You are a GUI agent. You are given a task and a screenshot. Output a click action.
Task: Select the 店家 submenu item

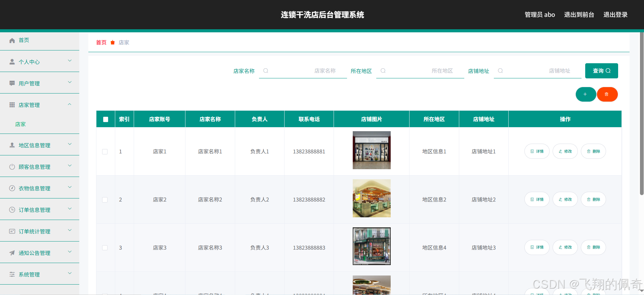coord(40,124)
